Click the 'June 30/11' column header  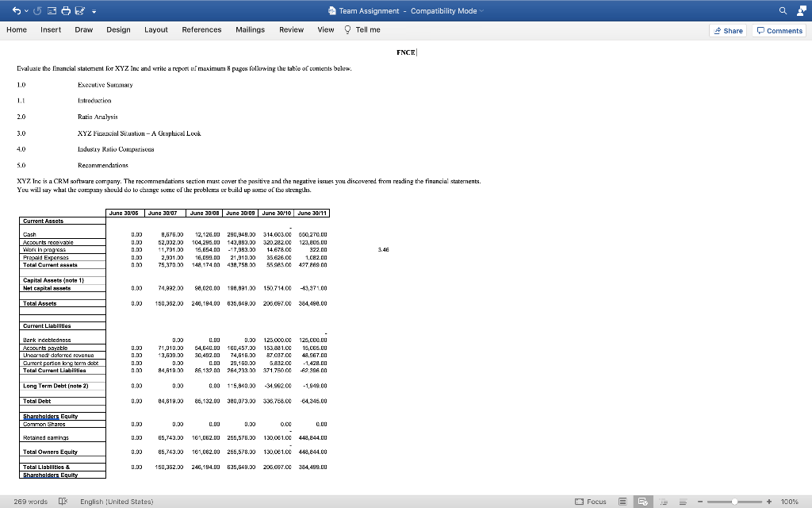(x=312, y=213)
